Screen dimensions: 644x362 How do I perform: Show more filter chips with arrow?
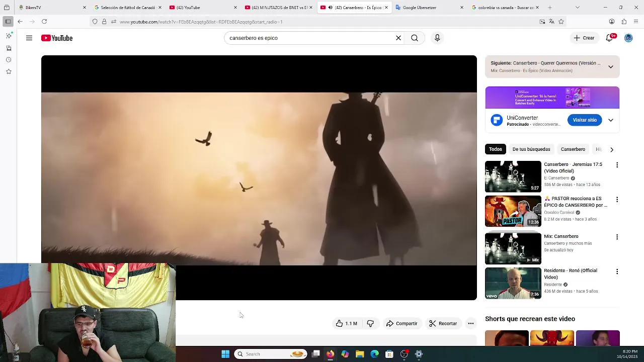point(612,149)
